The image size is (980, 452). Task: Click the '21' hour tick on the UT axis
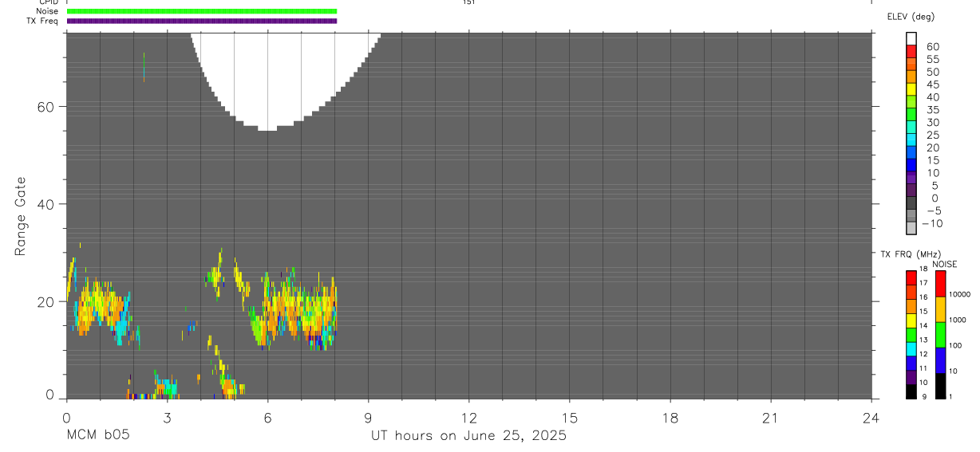click(x=770, y=418)
